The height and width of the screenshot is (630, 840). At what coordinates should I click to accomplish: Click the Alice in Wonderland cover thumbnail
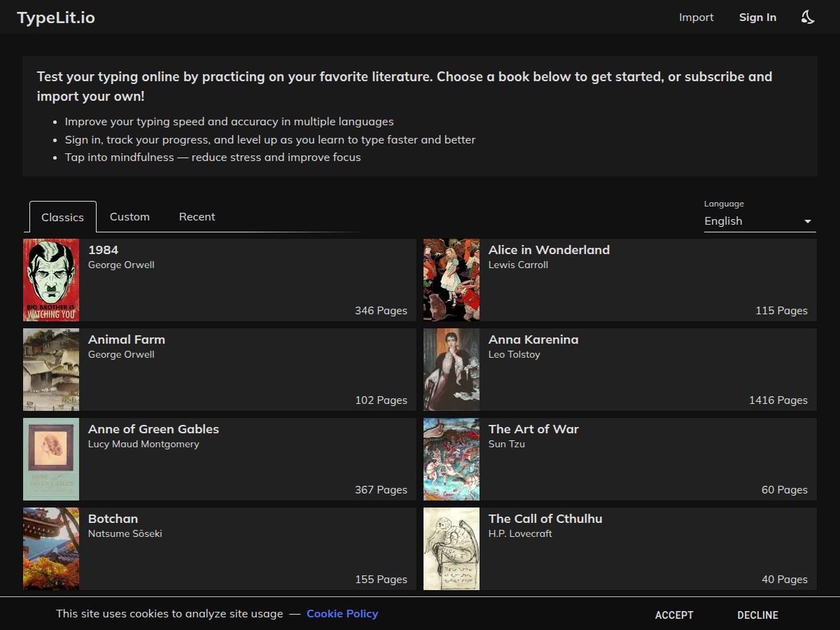pos(451,280)
